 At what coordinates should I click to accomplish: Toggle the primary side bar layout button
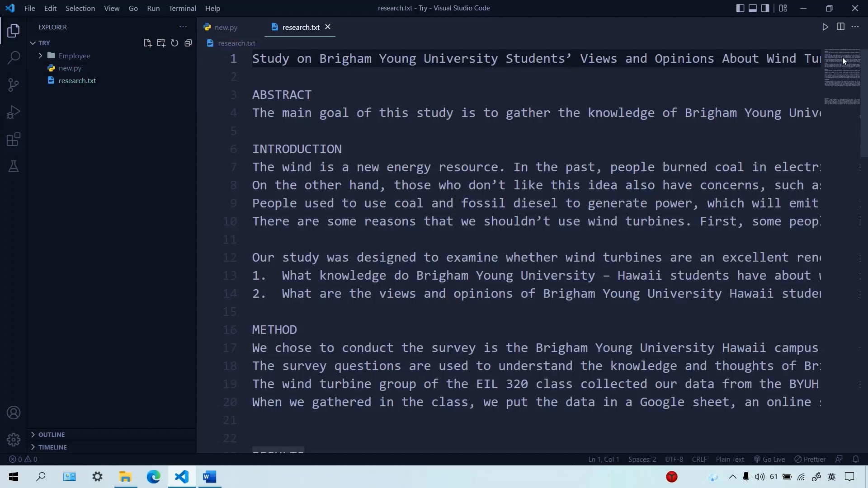(x=740, y=8)
